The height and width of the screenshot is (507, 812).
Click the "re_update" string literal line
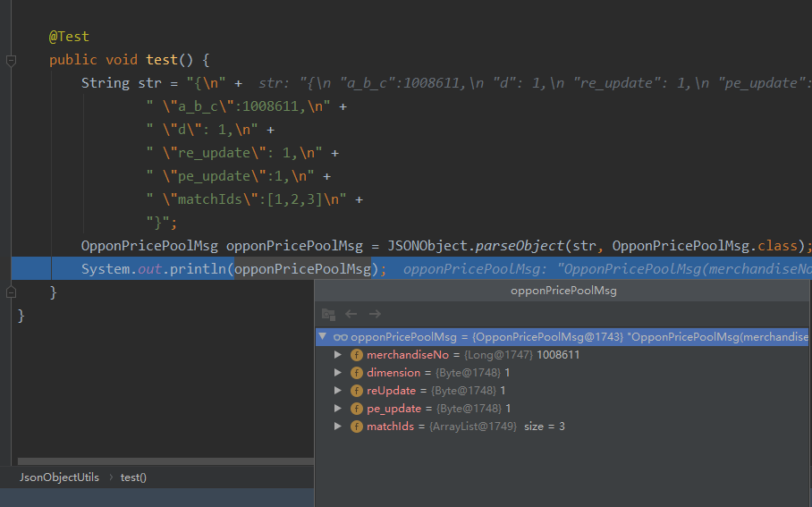tap(234, 153)
